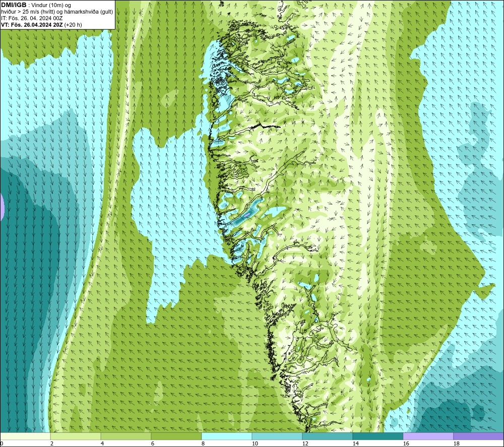
Task: Click the purple half-circle at the map's left edge
Action: [x=2, y=207]
